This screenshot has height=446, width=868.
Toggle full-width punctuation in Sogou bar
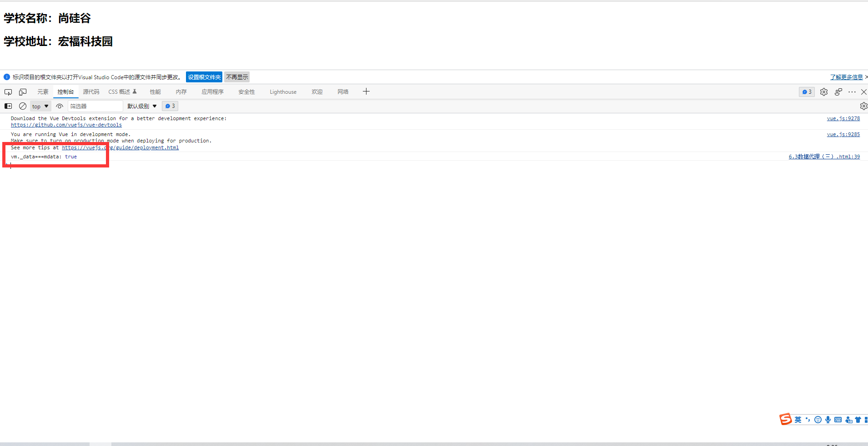click(x=808, y=419)
